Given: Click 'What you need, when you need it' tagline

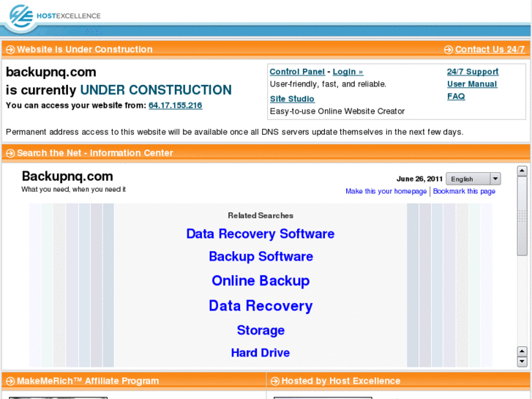Looking at the screenshot, I should click(73, 190).
